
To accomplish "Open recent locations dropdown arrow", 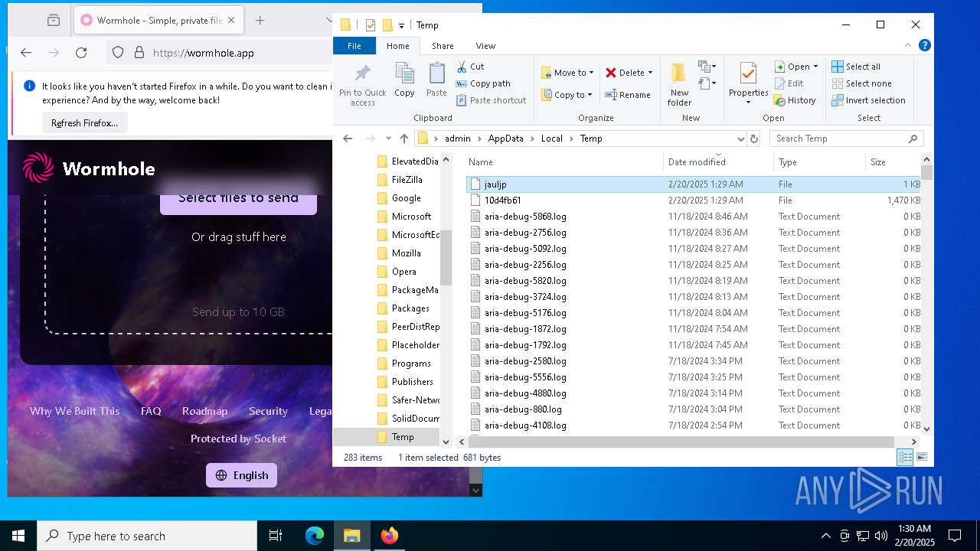I will point(388,139).
